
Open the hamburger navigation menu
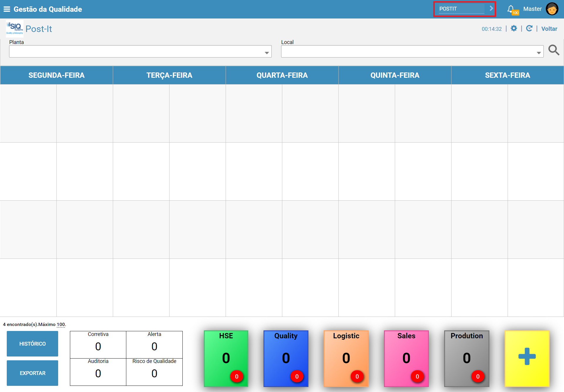pos(7,9)
